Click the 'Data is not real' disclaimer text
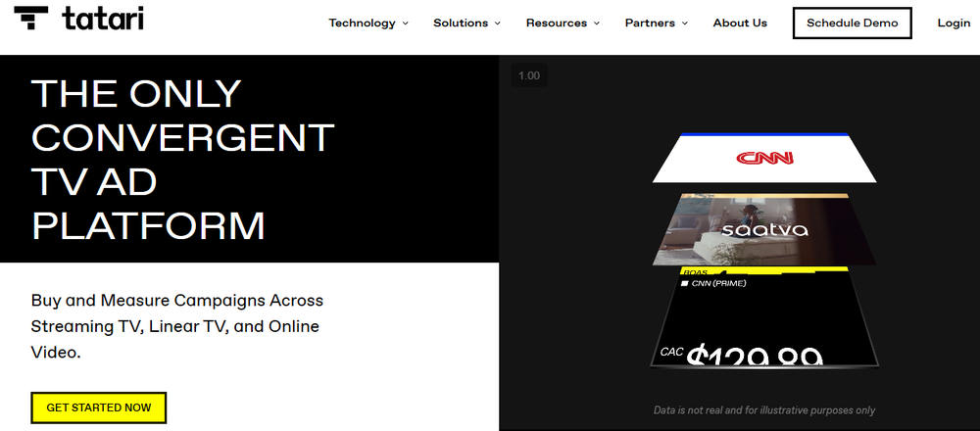This screenshot has height=431, width=980. pyautogui.click(x=764, y=410)
